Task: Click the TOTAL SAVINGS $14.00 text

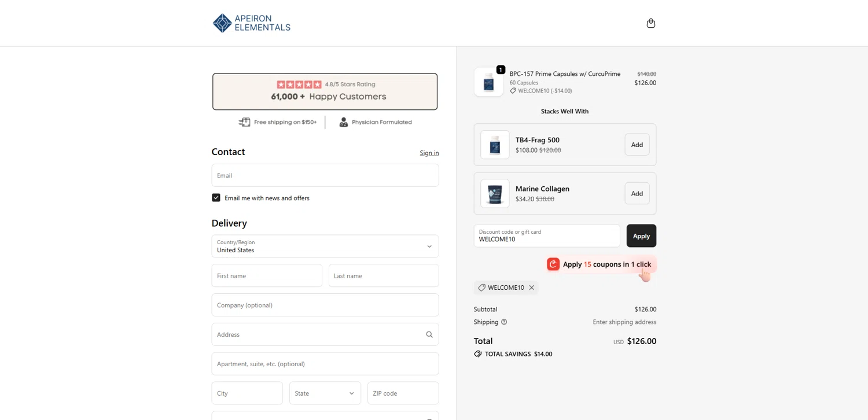Action: [518, 354]
